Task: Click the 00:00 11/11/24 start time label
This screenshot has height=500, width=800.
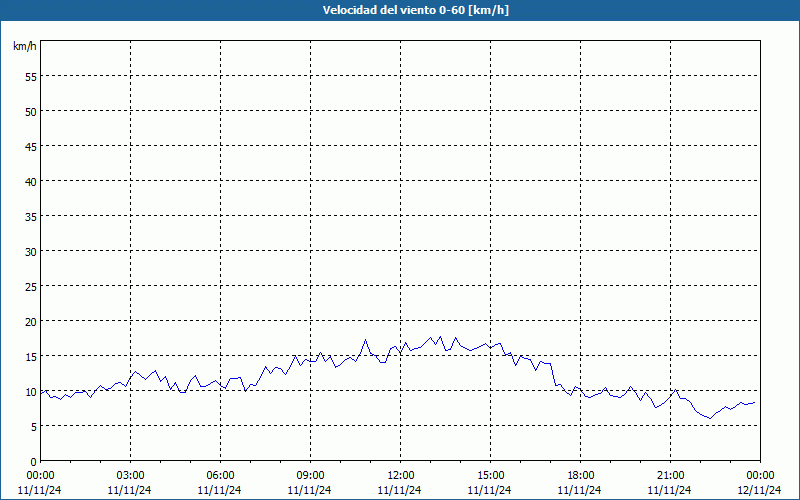Action: (40, 483)
